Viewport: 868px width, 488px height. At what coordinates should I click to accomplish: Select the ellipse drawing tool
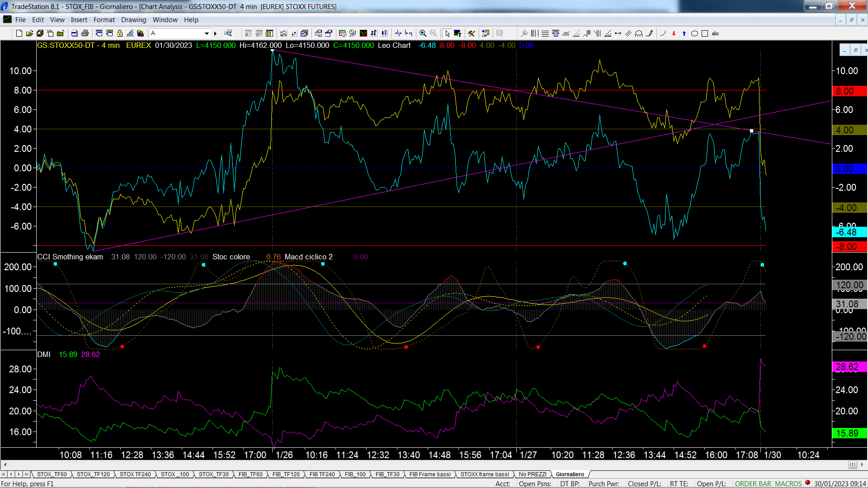point(694,33)
